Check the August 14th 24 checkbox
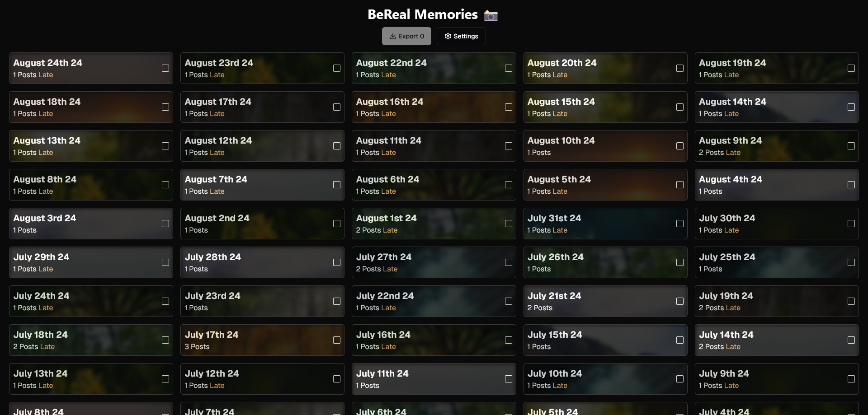 [x=851, y=107]
